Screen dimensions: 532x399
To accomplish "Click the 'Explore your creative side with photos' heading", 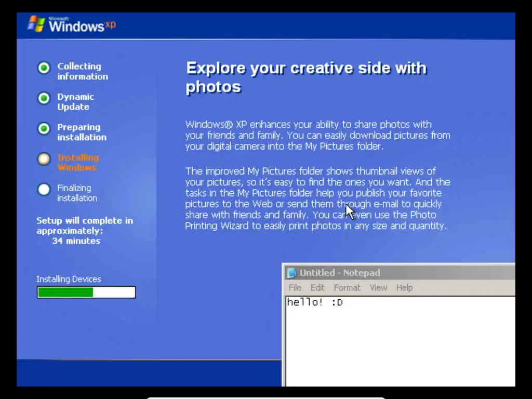I will point(306,77).
